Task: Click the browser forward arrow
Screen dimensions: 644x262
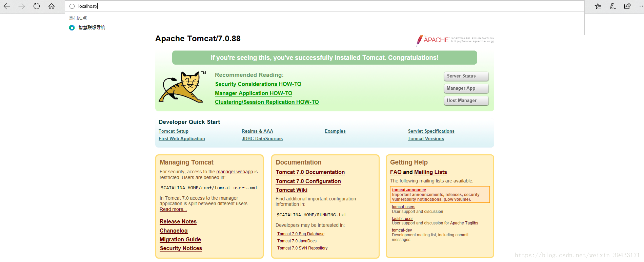Action: [x=22, y=6]
